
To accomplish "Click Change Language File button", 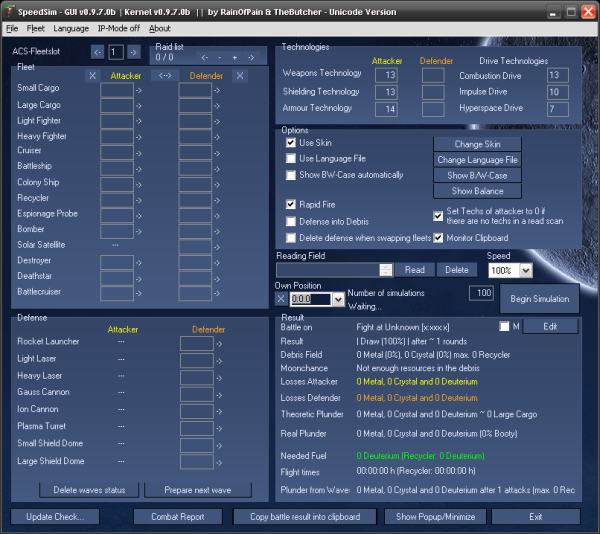I will click(x=477, y=160).
